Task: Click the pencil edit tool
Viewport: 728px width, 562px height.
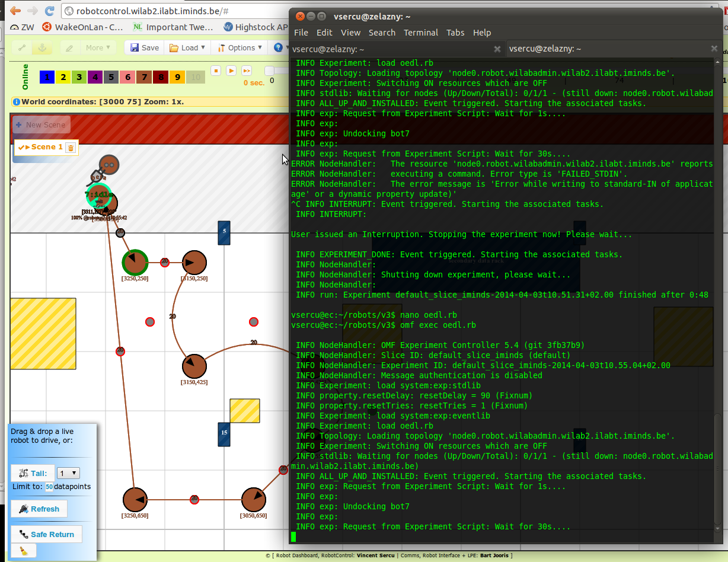Action: (70, 48)
